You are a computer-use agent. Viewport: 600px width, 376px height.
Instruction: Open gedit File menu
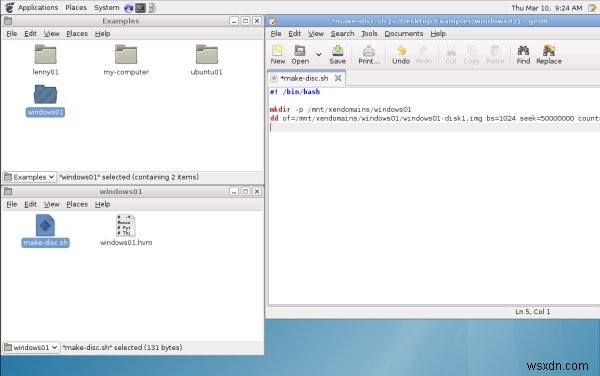276,34
